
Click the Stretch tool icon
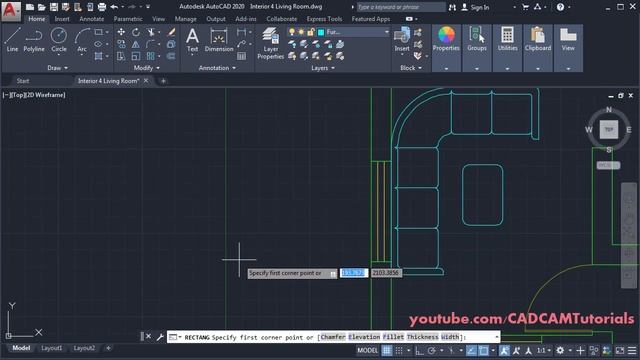tap(121, 56)
